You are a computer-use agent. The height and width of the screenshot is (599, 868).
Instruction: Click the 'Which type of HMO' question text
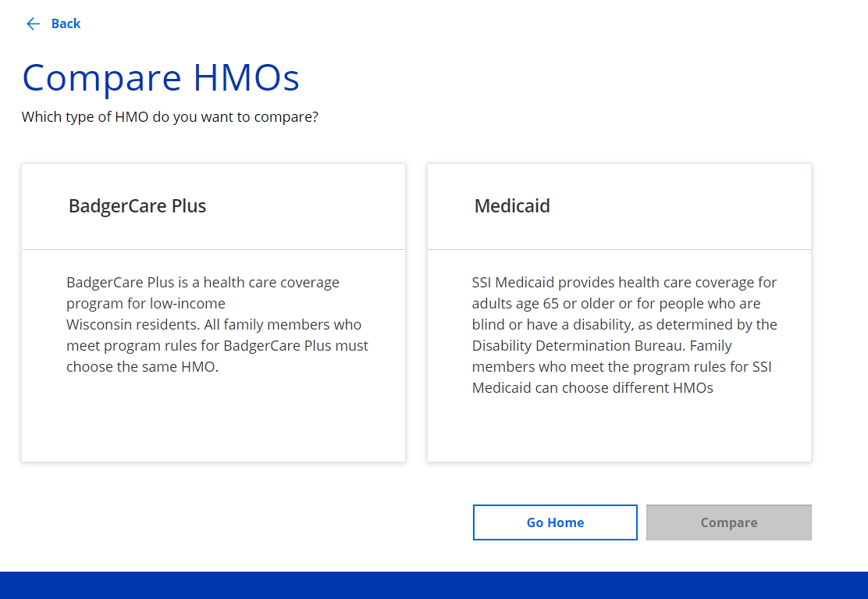[x=170, y=117]
